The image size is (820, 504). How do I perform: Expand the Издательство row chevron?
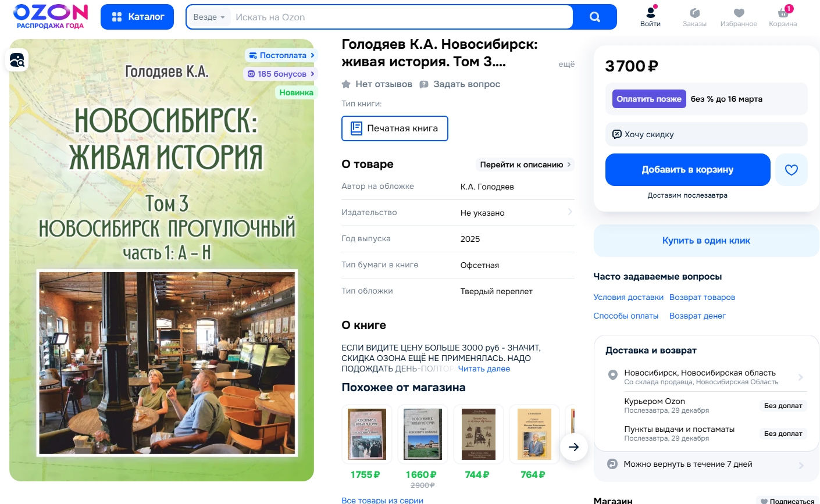click(570, 212)
